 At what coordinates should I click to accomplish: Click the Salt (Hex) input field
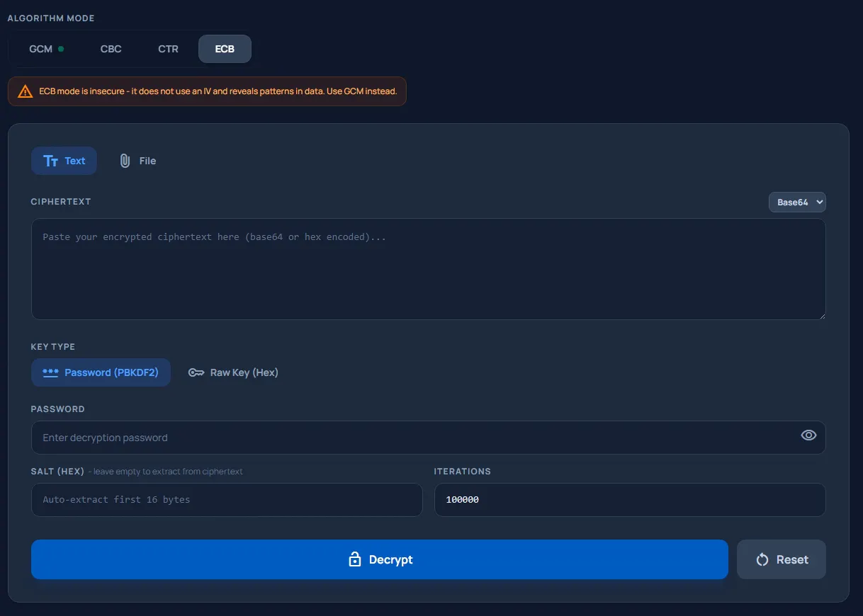click(x=227, y=500)
